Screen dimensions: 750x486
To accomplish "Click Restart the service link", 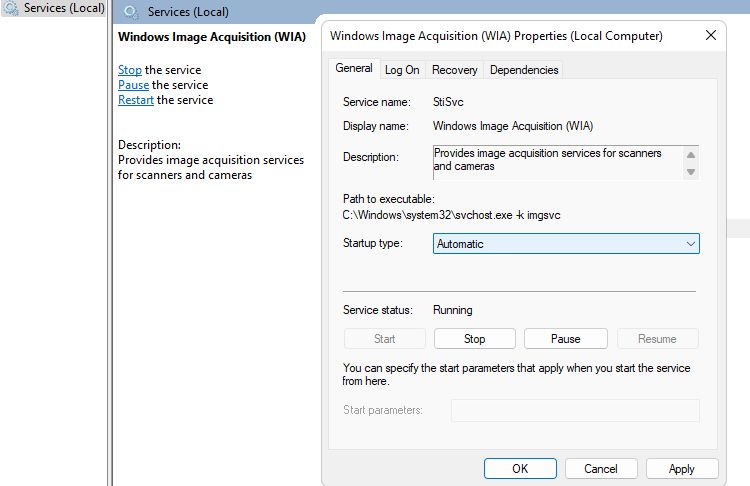I will click(x=136, y=100).
